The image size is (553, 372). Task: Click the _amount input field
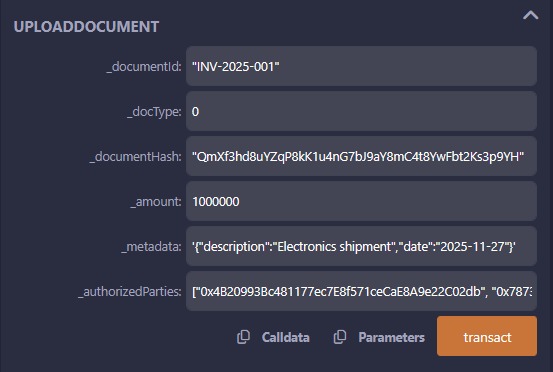point(361,201)
